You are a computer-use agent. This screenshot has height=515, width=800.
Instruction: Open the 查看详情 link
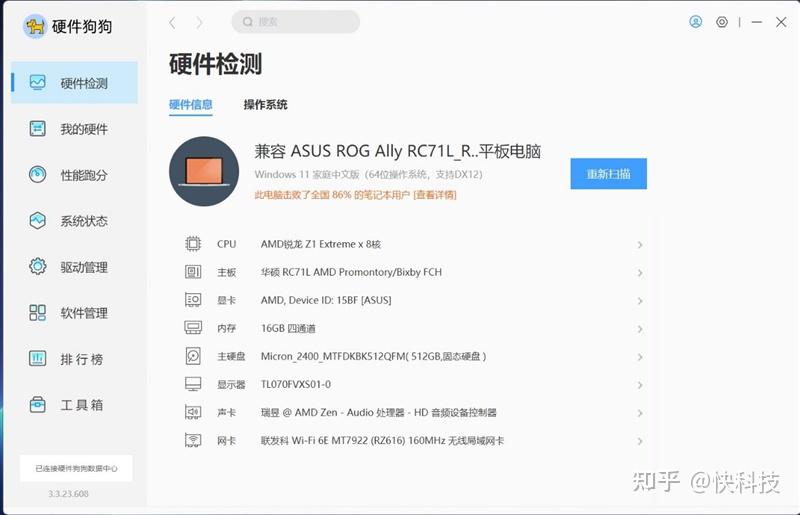[435, 194]
